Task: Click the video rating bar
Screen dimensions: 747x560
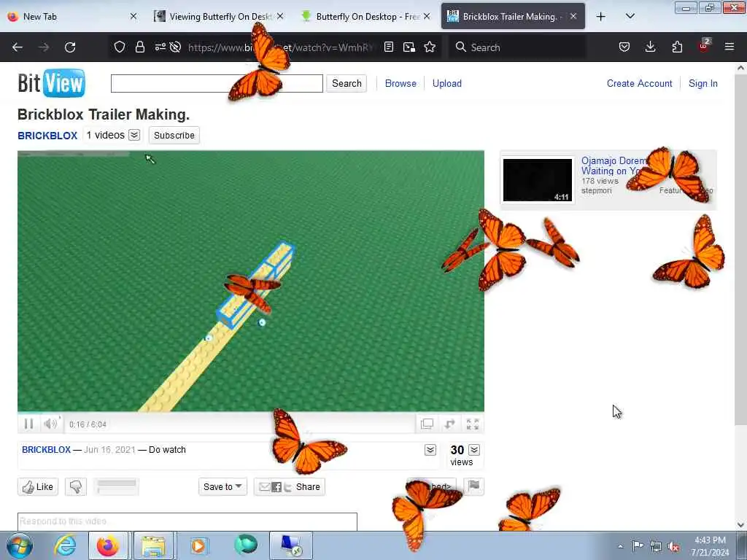Action: 116,486
